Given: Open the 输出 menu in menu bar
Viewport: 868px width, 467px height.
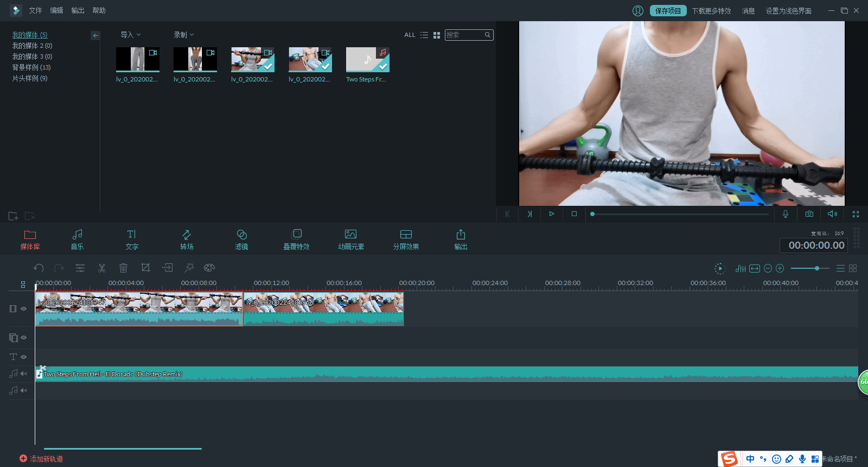Looking at the screenshot, I should (78, 10).
